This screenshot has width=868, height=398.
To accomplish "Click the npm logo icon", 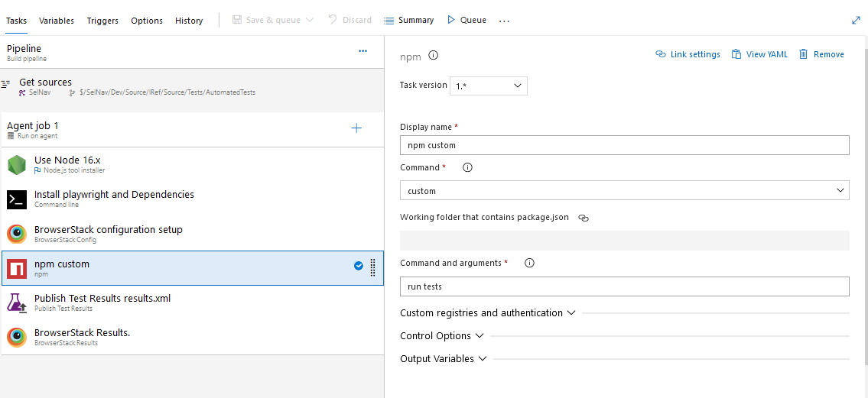I will click(17, 269).
